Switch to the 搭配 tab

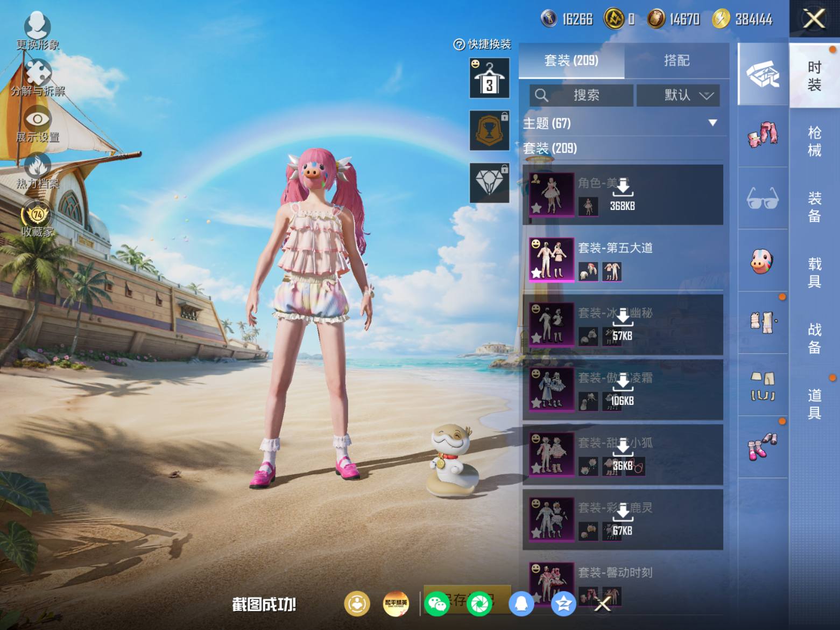(676, 60)
